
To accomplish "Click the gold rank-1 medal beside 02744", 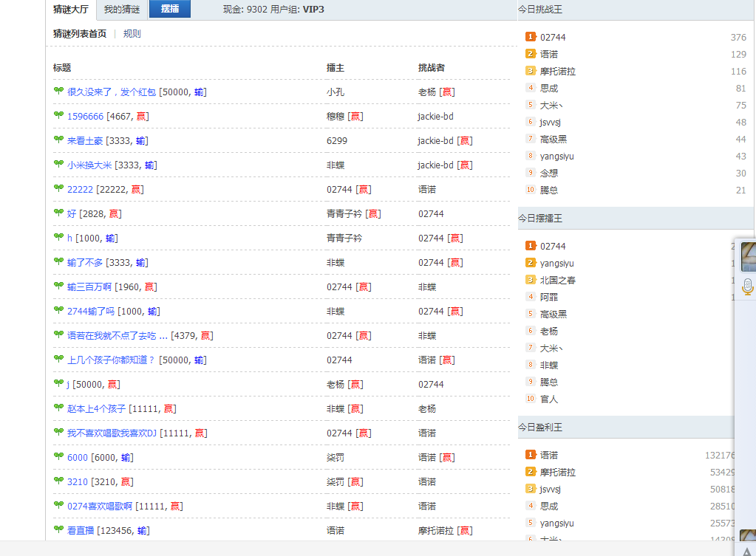I will coord(531,36).
